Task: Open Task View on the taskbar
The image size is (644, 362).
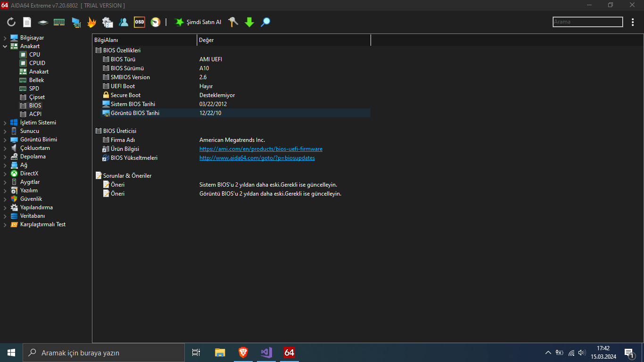Action: (196, 353)
